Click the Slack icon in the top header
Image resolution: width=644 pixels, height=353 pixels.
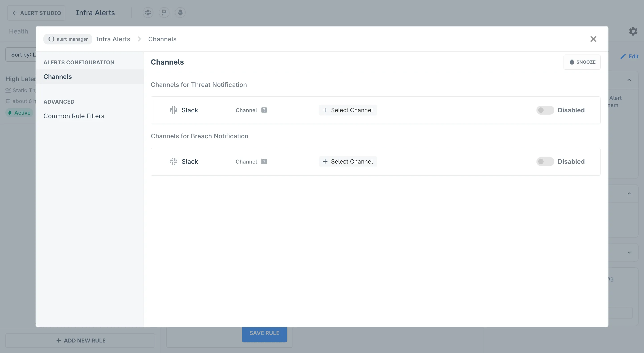click(x=148, y=13)
